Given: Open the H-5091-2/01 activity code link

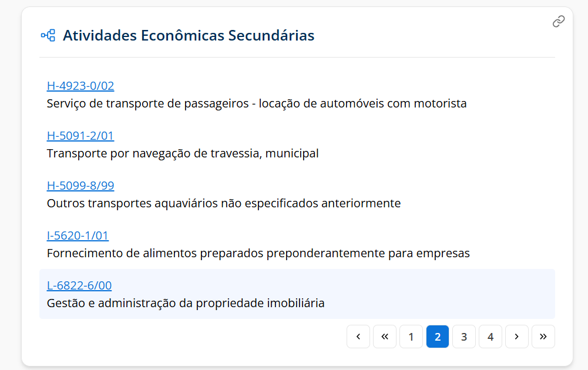Looking at the screenshot, I should [80, 136].
